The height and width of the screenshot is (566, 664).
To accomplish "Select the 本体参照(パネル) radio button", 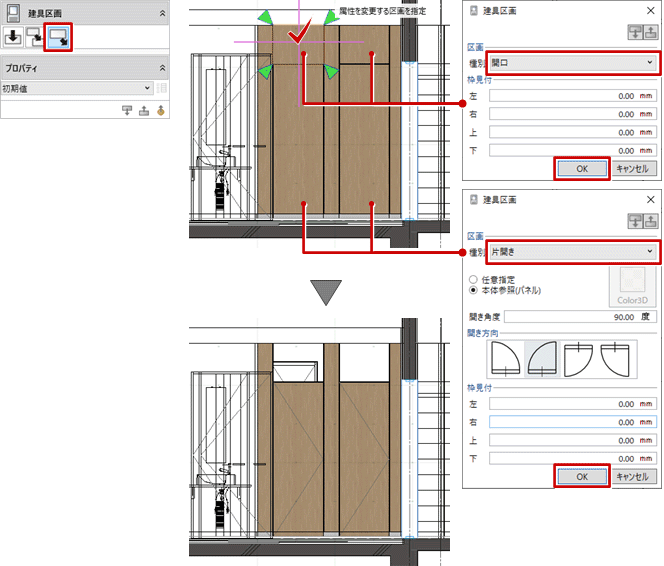I will pos(473,292).
